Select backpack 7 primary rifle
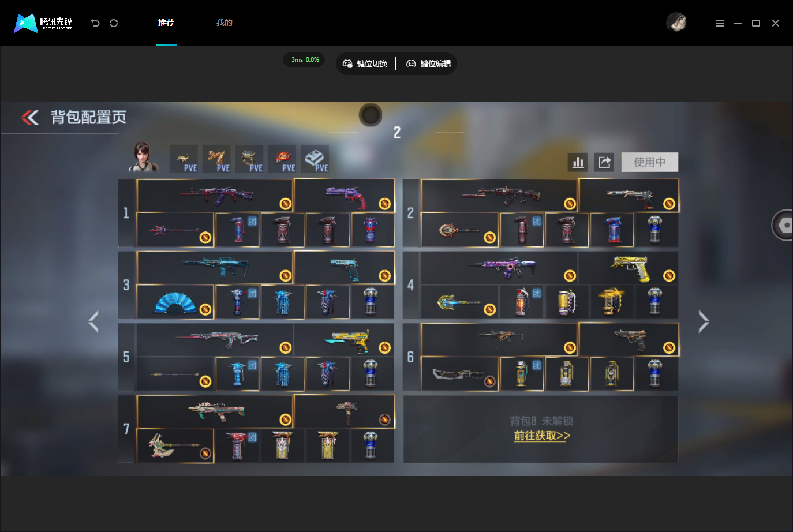This screenshot has height=532, width=793. pos(215,411)
